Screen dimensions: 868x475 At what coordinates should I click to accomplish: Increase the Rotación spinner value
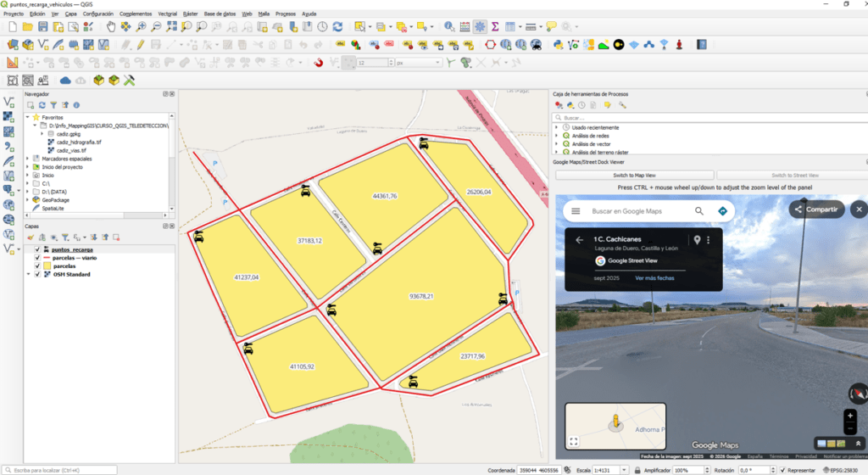click(x=773, y=468)
